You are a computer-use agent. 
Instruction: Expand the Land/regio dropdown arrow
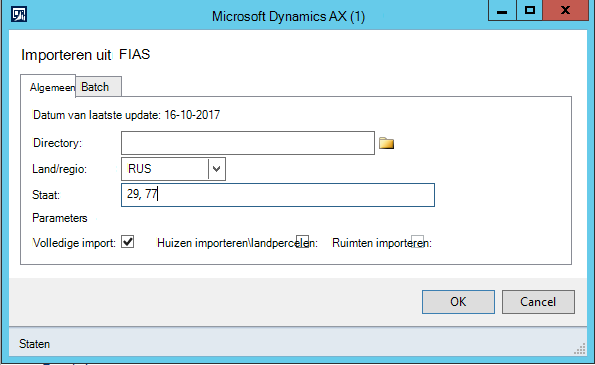coord(217,169)
